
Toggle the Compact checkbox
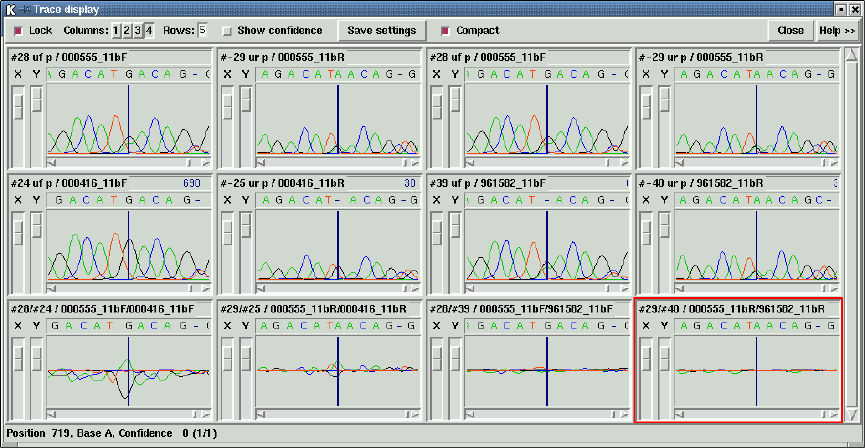click(x=445, y=31)
